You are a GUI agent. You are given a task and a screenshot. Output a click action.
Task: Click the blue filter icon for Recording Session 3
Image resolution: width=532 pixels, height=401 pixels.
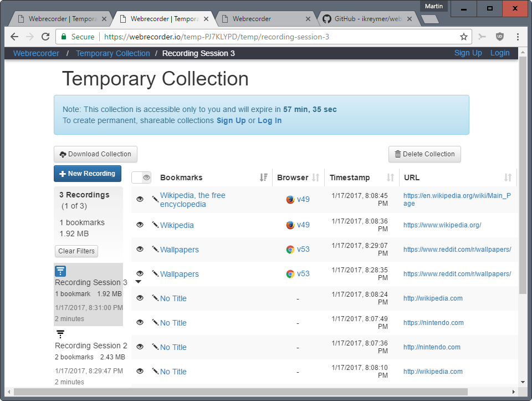point(60,271)
